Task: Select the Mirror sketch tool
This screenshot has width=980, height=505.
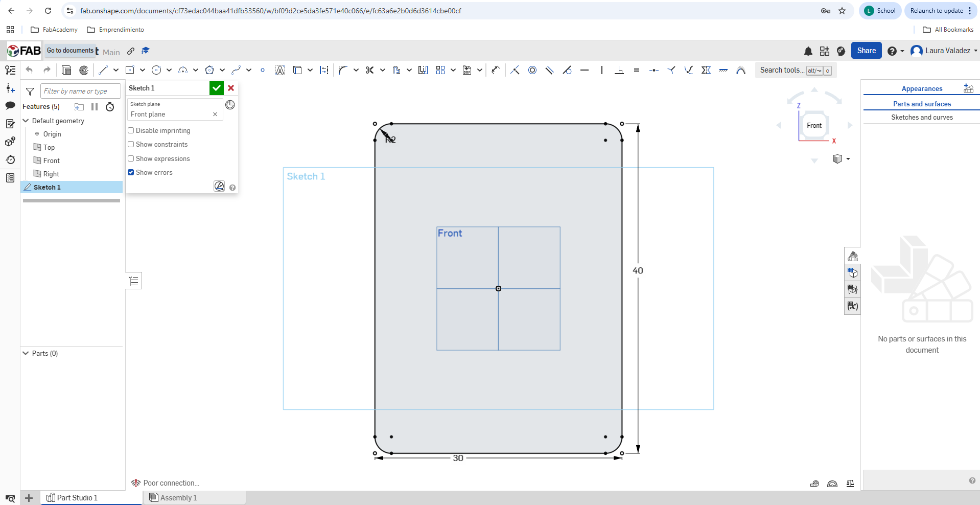Action: pyautogui.click(x=423, y=70)
